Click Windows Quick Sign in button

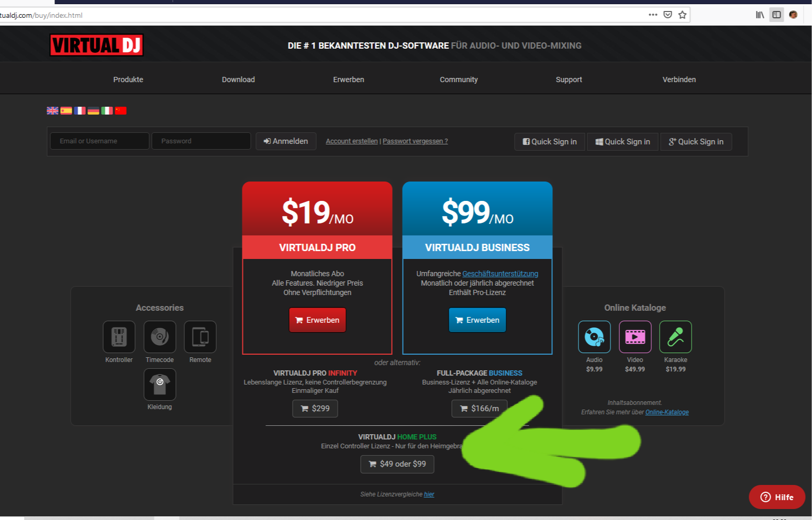click(622, 142)
